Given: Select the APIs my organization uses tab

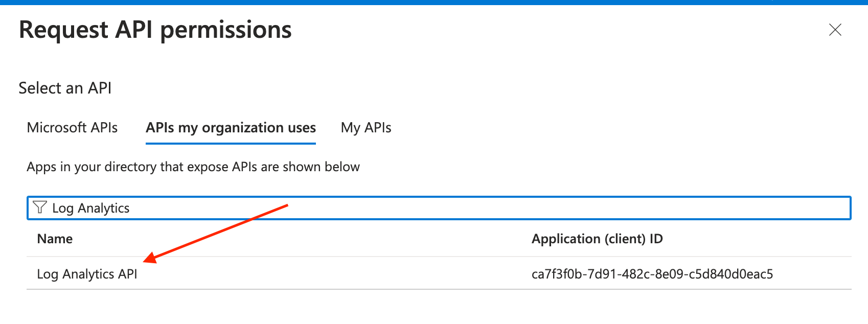Looking at the screenshot, I should click(x=231, y=128).
